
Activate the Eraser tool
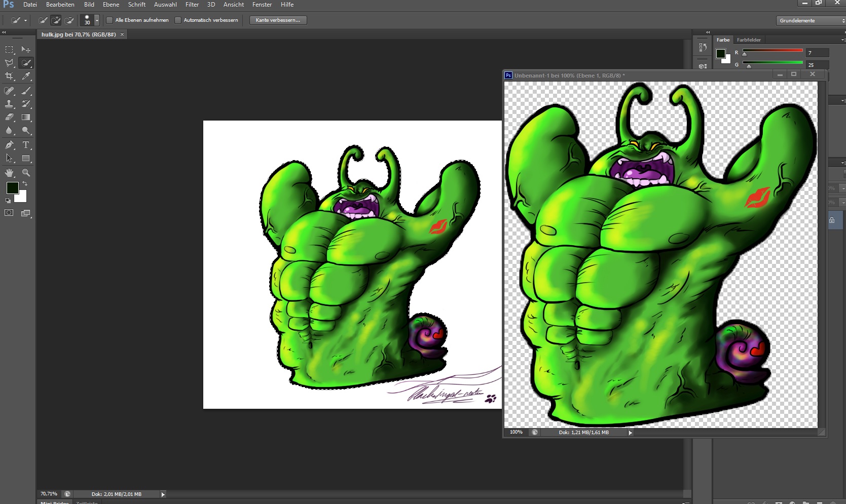(x=9, y=117)
